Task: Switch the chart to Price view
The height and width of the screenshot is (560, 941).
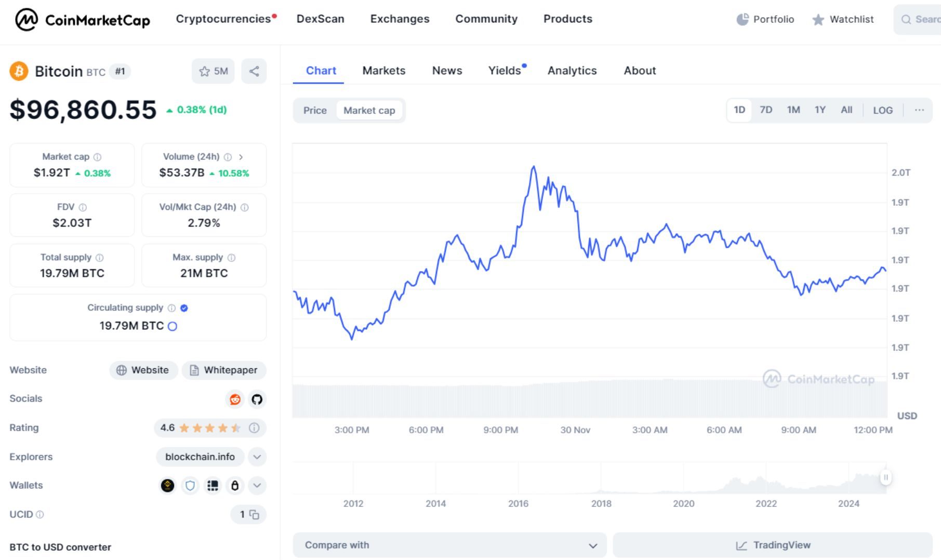Action: (315, 110)
